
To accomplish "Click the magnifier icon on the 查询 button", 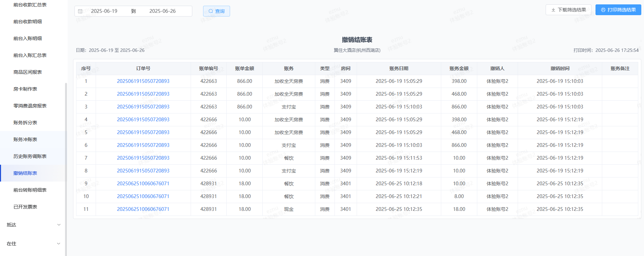I will point(211,11).
